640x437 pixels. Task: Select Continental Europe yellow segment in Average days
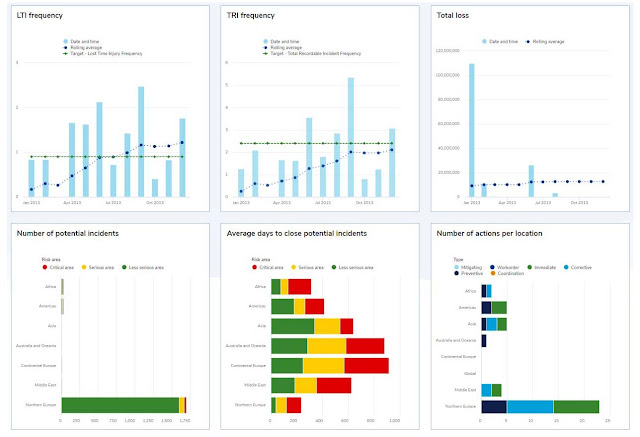324,366
